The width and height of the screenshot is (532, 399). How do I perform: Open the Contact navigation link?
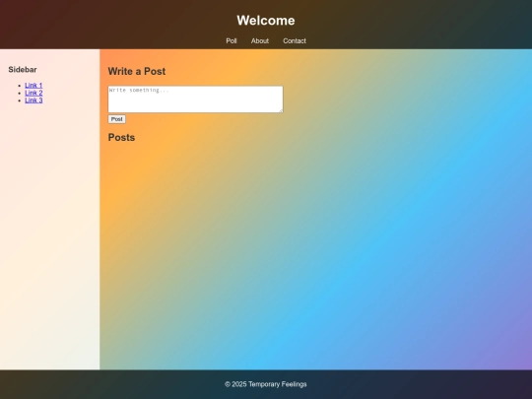(295, 40)
